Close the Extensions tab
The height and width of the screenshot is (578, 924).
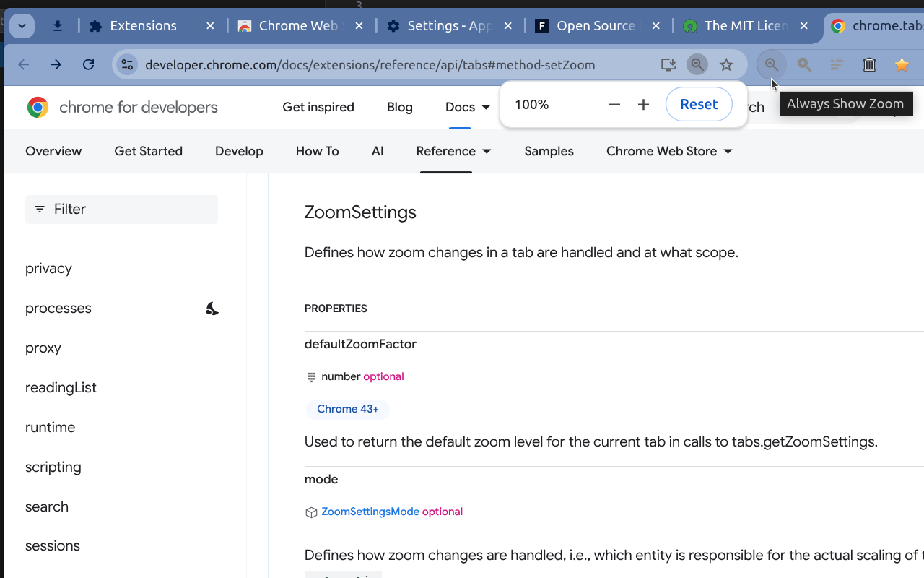pyautogui.click(x=210, y=26)
